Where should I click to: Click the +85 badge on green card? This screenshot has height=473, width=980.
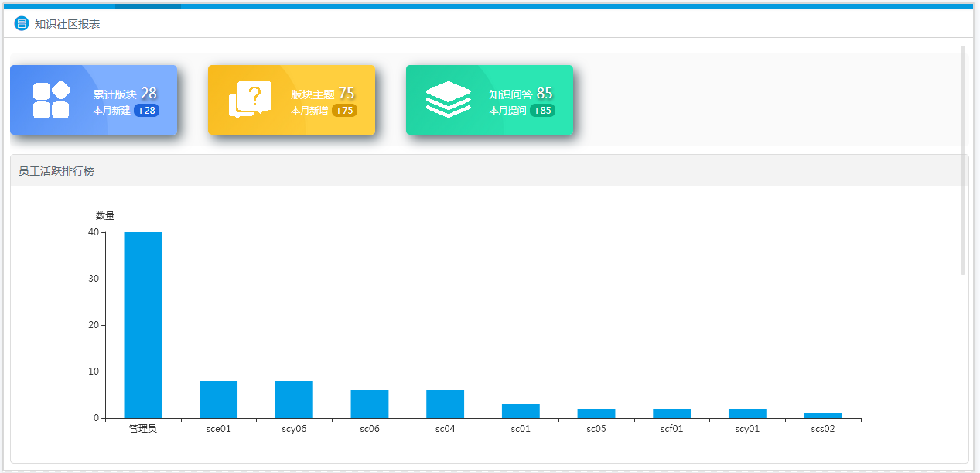pos(542,111)
